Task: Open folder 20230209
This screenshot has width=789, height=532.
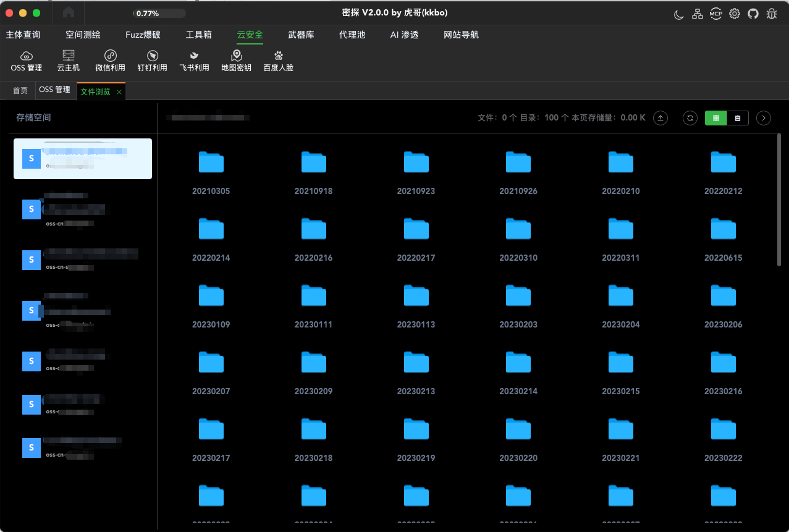Action: [x=314, y=373]
